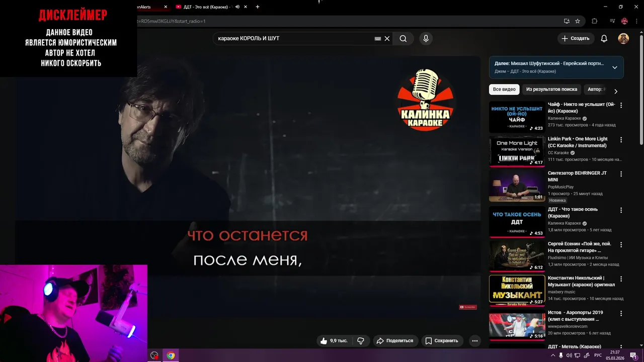Click the 'Создать' create button
The width and height of the screenshot is (644, 362).
[576, 39]
